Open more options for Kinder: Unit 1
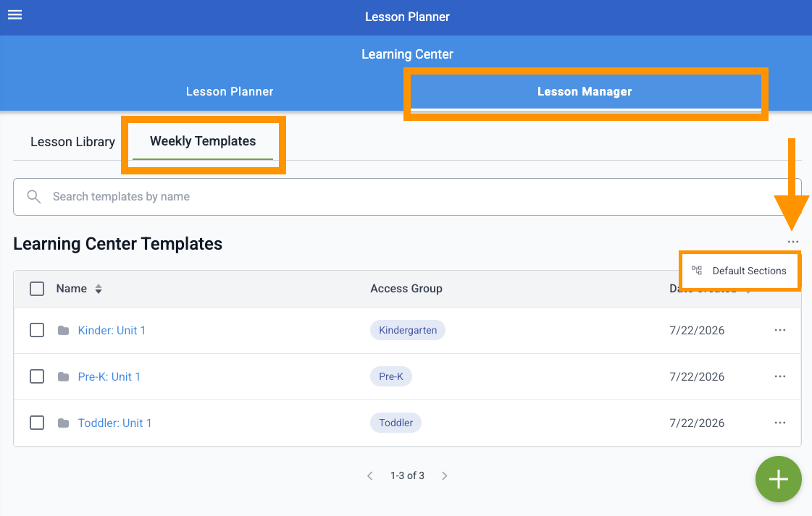Image resolution: width=812 pixels, height=516 pixels. coord(780,330)
